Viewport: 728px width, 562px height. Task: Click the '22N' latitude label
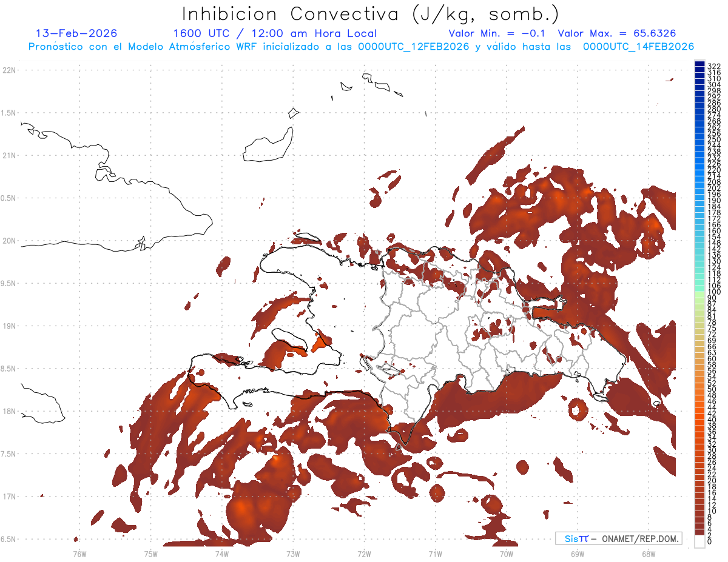(x=9, y=70)
